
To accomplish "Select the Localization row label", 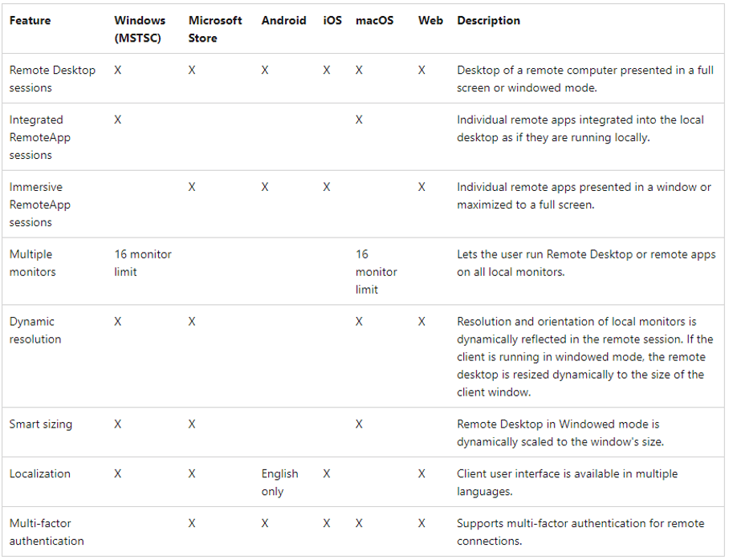I will [x=39, y=474].
